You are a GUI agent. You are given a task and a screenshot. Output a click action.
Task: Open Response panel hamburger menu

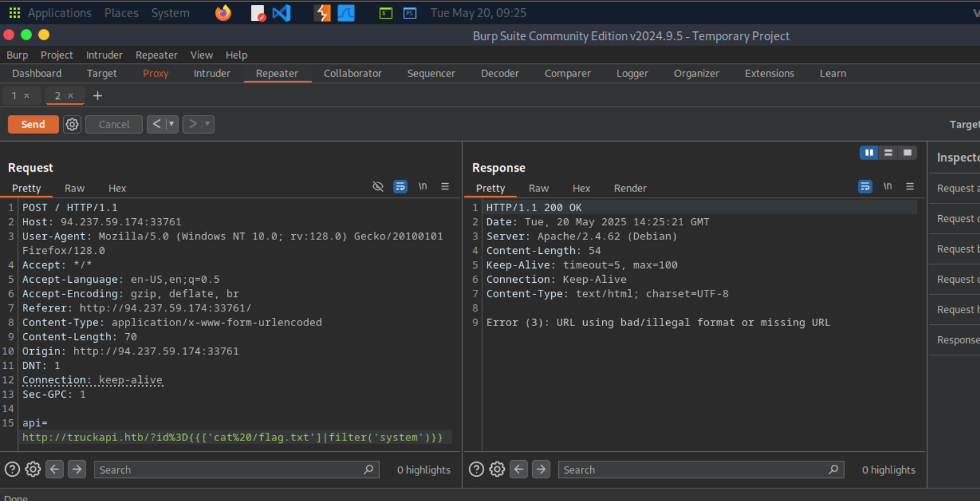pos(910,186)
